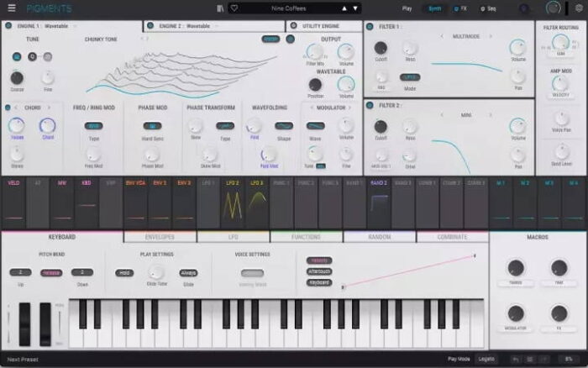Disable Filter 2 with its power button
This screenshot has height=368, width=588.
click(x=370, y=106)
